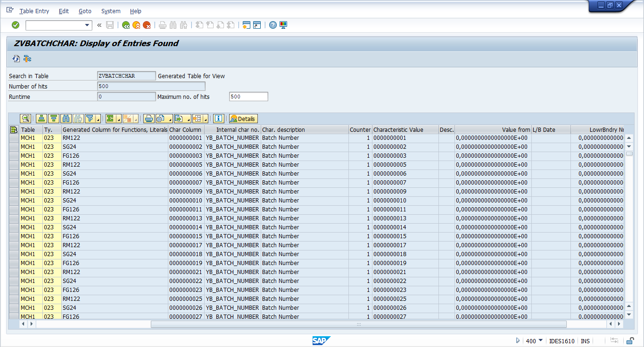Open the Edit menu

click(64, 11)
